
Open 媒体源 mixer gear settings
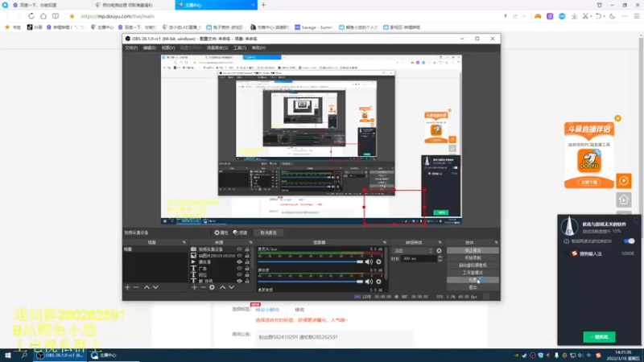tap(378, 282)
